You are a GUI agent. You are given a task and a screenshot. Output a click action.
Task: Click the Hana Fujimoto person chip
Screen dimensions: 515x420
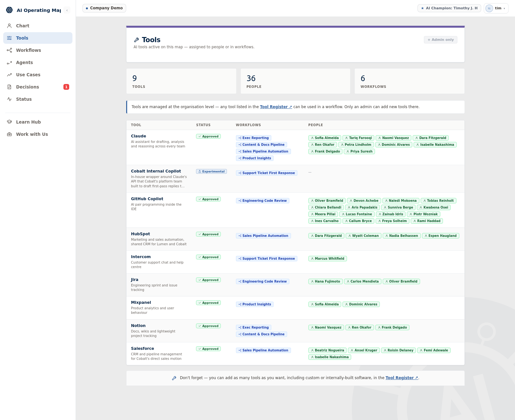click(325, 281)
